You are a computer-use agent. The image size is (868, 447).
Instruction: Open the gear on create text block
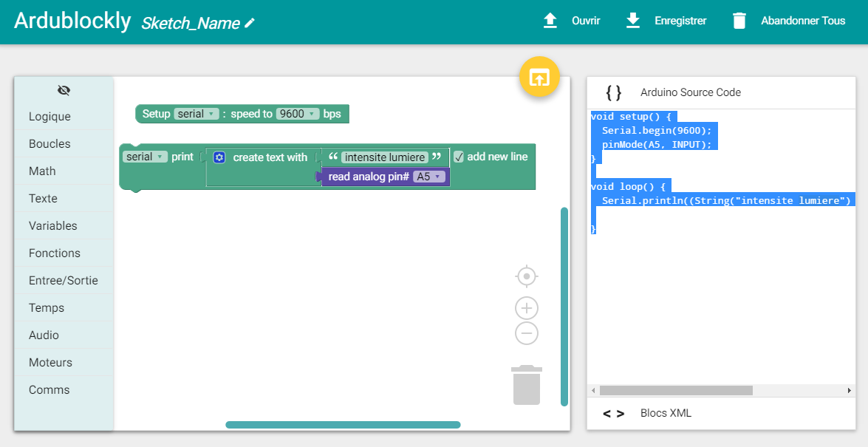point(219,157)
